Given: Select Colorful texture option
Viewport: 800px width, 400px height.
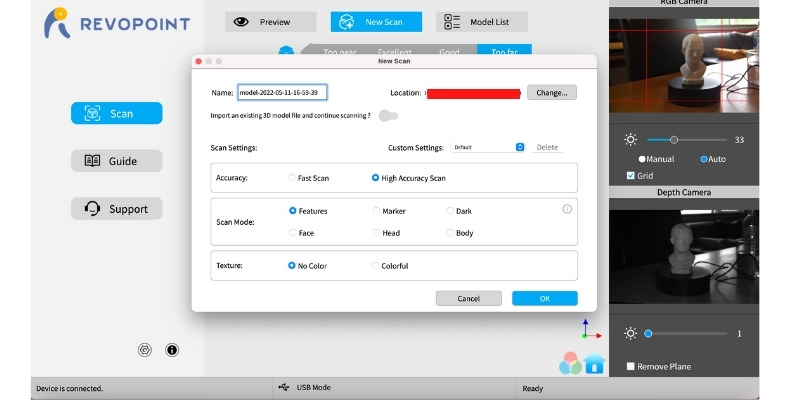Looking at the screenshot, I should tap(390, 266).
